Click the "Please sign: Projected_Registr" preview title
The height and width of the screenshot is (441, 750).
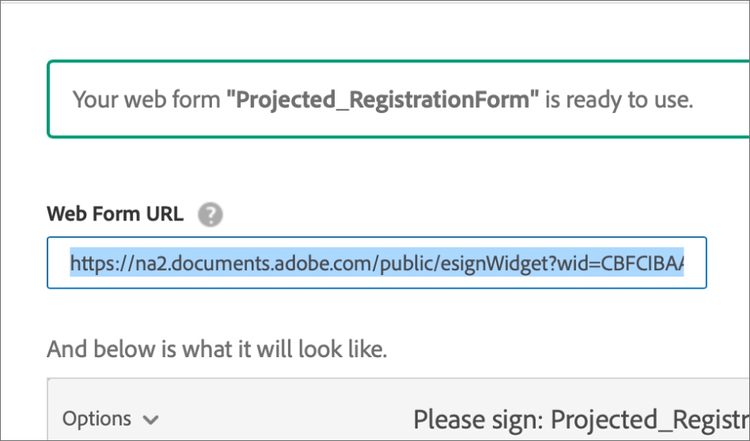581,418
